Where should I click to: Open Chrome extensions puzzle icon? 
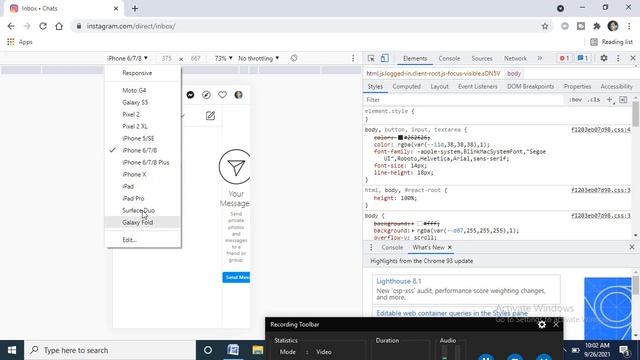click(597, 26)
